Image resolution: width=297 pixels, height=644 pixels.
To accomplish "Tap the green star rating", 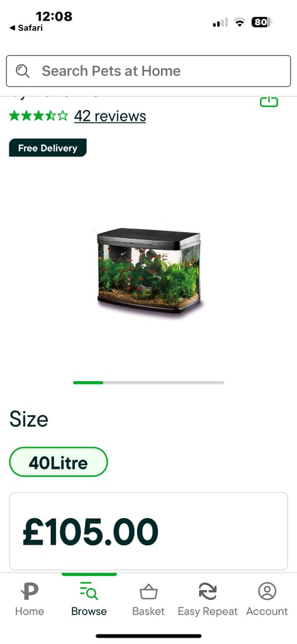I will (38, 116).
